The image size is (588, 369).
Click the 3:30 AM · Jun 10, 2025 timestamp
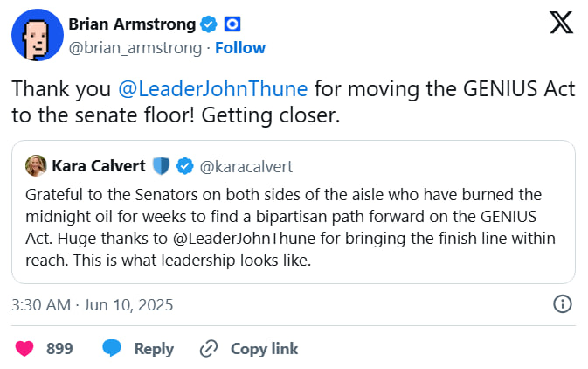coord(93,305)
